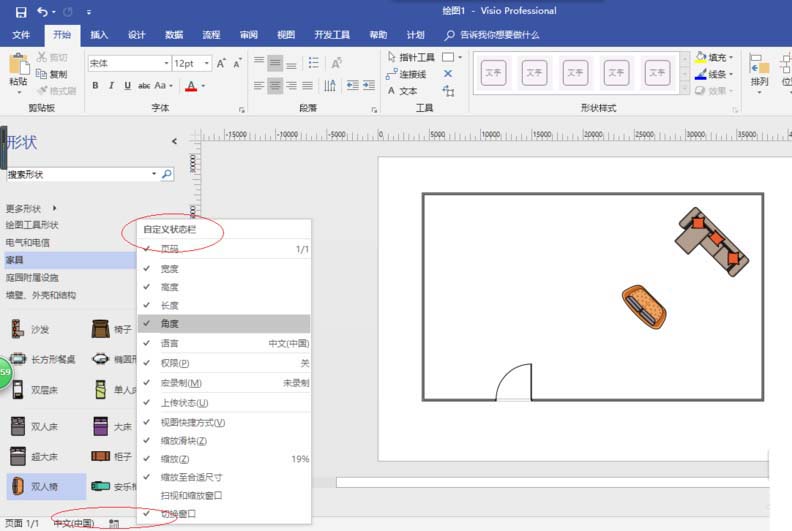Viewport: 792px width, 531px height.
Task: Select the 沙发 sofa shape
Action: 28,329
